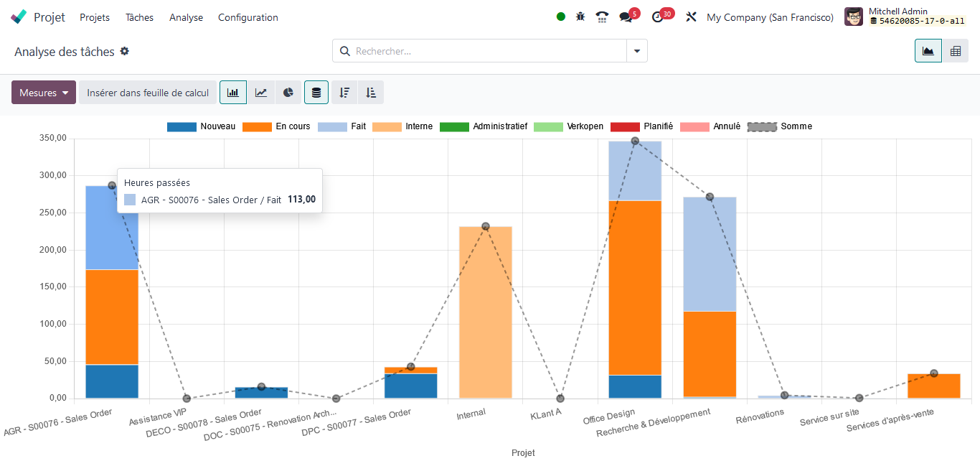The width and height of the screenshot is (980, 461).
Task: Select My Company (San Francisco)
Action: (770, 17)
